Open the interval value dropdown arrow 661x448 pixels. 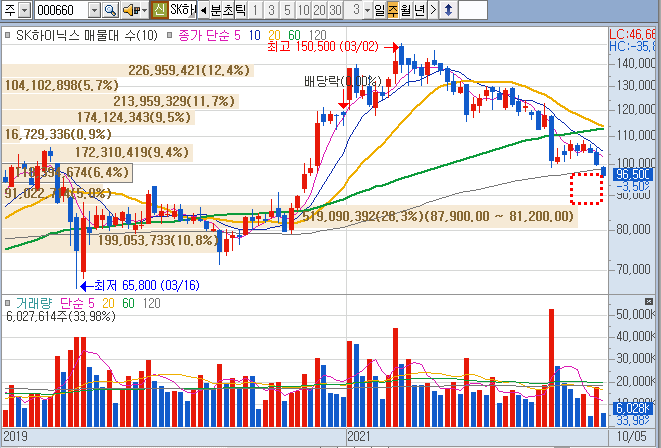pyautogui.click(x=368, y=10)
